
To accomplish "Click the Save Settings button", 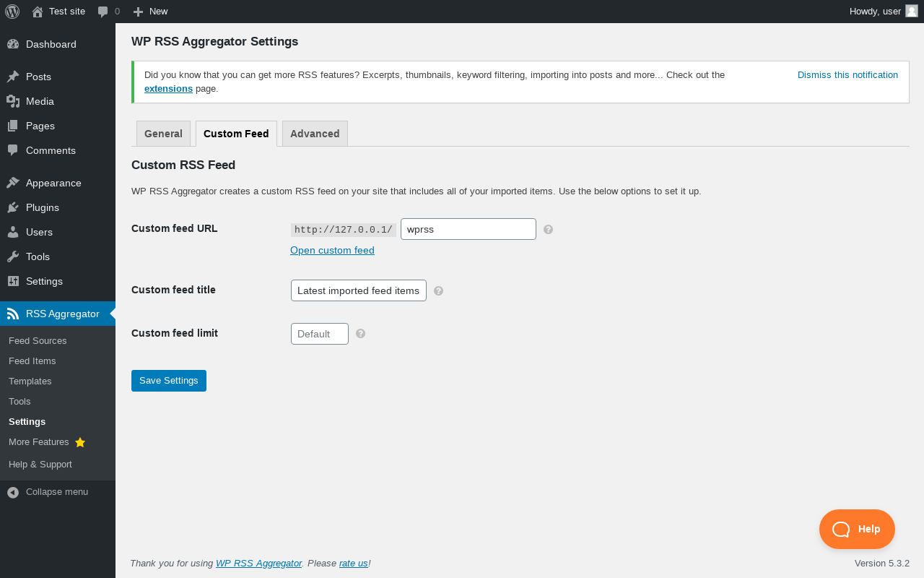I will click(x=169, y=381).
